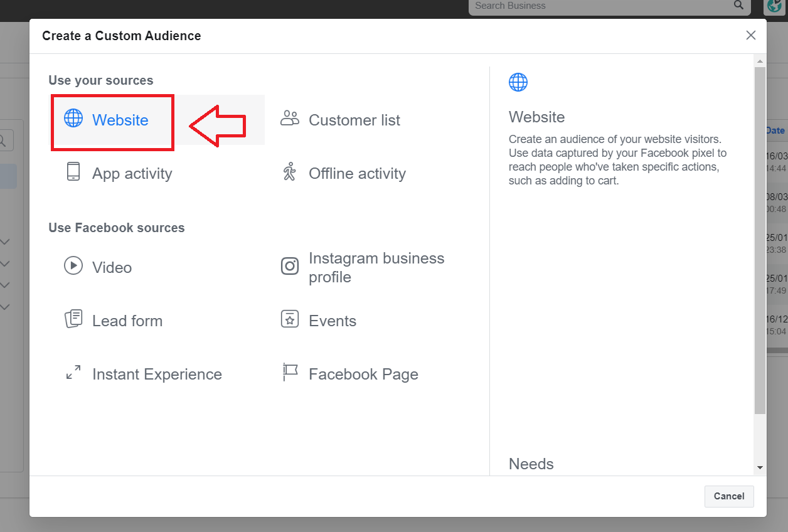Select Offline activity option
The width and height of the screenshot is (788, 532).
coord(357,173)
